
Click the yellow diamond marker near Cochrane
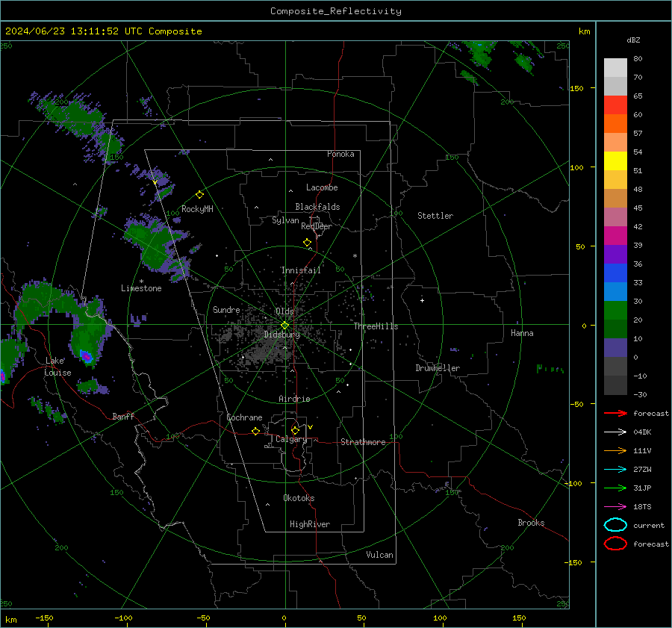pos(256,431)
